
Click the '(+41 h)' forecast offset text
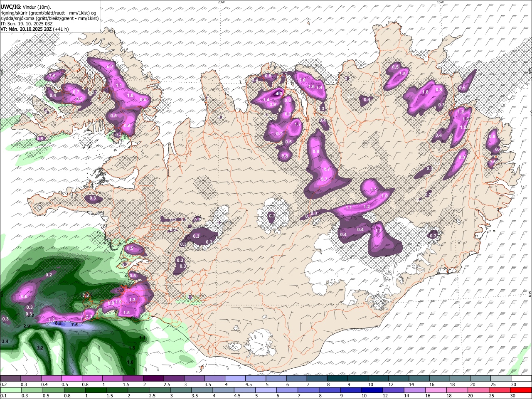pyautogui.click(x=61, y=29)
